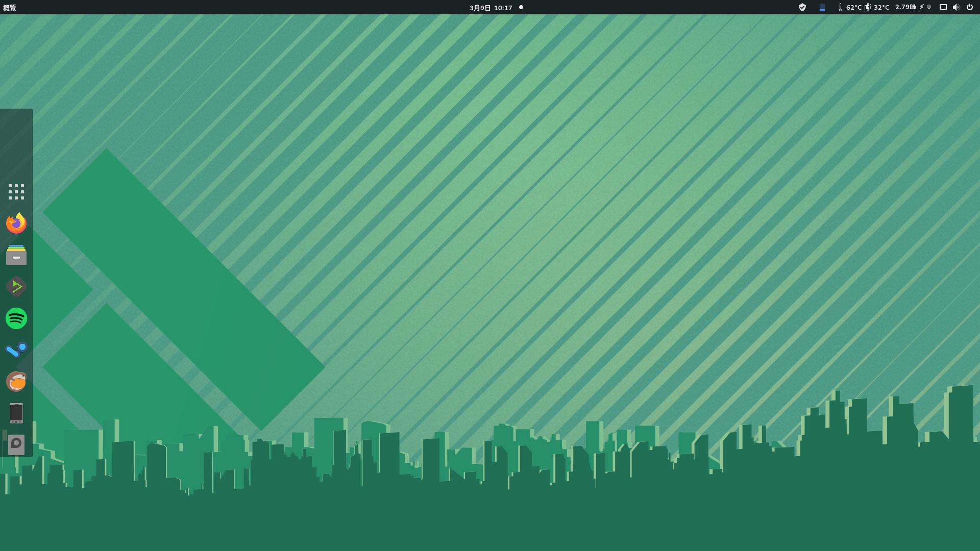The image size is (980, 551).
Task: Click the notification dot beside the clock
Action: pos(521,7)
